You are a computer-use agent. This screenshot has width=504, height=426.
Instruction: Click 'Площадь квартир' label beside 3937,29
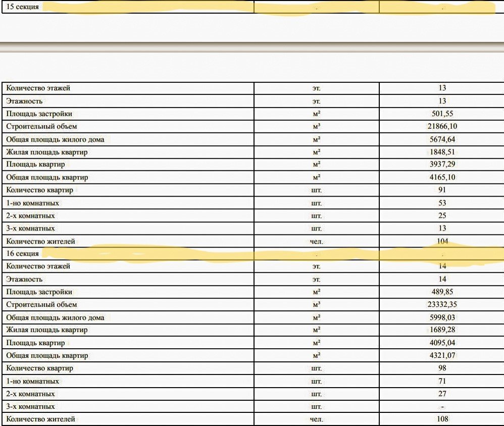(x=35, y=164)
